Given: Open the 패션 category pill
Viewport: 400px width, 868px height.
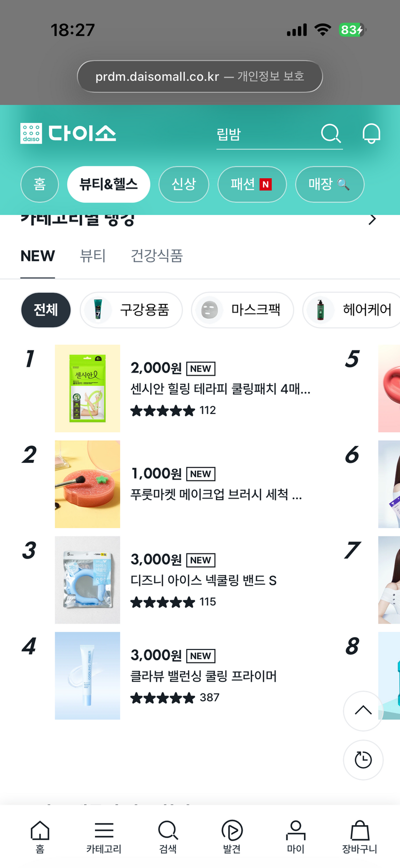Looking at the screenshot, I should [252, 184].
